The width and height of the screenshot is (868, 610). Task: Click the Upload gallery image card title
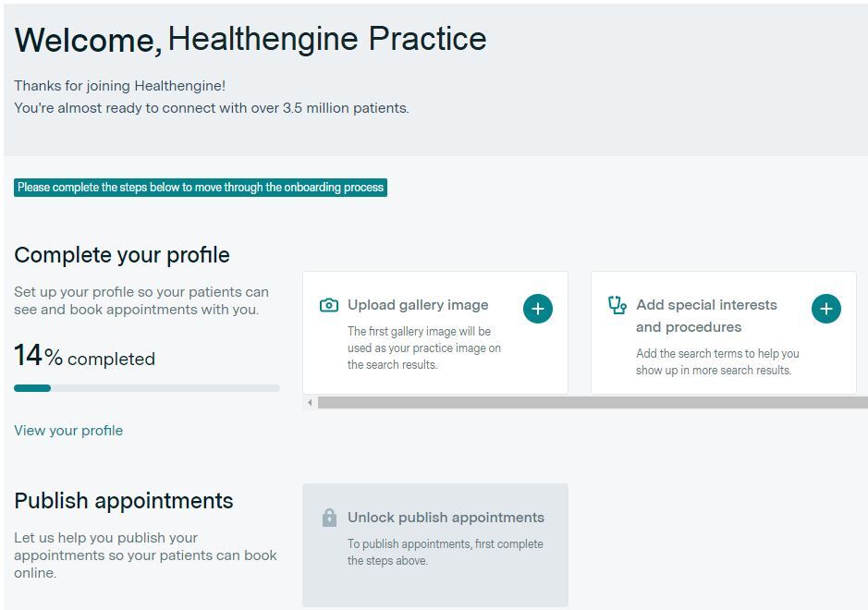point(418,305)
